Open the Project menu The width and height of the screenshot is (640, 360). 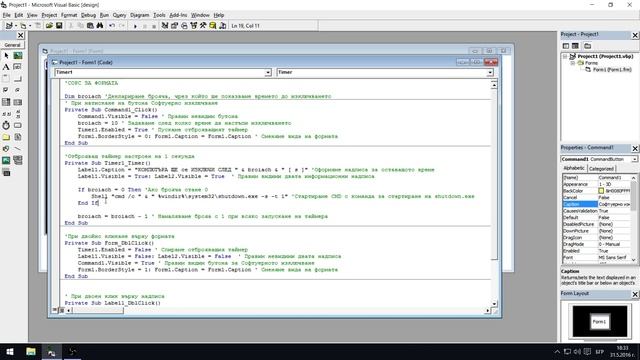pos(49,15)
